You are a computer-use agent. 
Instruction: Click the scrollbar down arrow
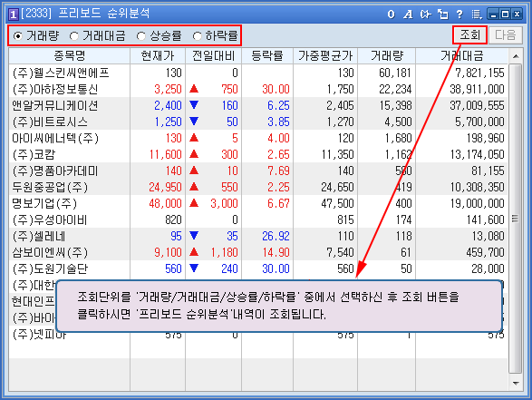(516, 384)
